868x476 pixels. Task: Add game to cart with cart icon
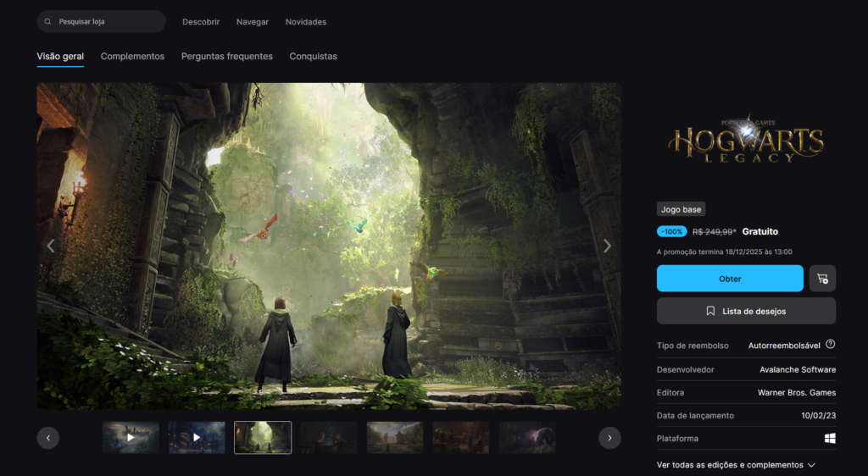click(x=822, y=279)
